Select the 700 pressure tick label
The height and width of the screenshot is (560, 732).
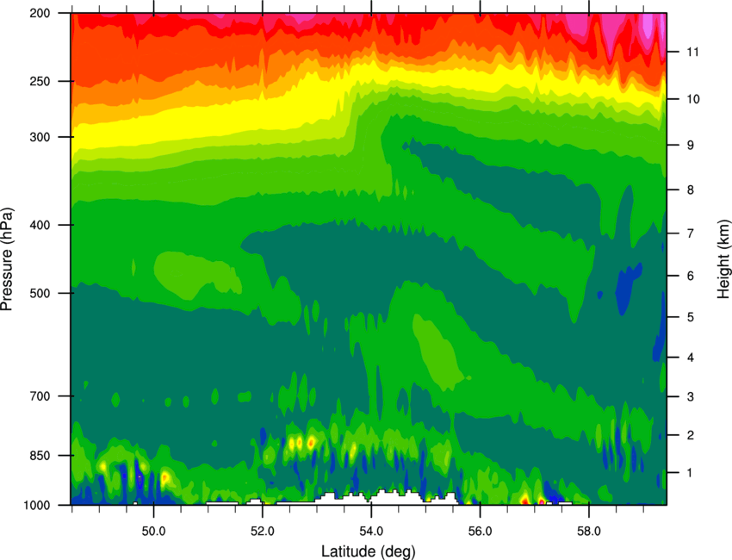coord(40,396)
